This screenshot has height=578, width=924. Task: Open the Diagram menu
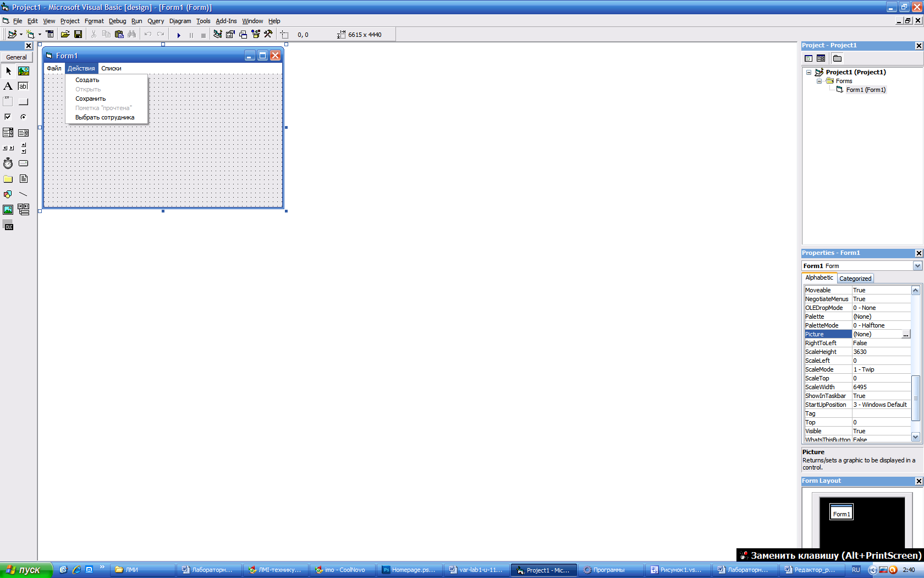(180, 21)
